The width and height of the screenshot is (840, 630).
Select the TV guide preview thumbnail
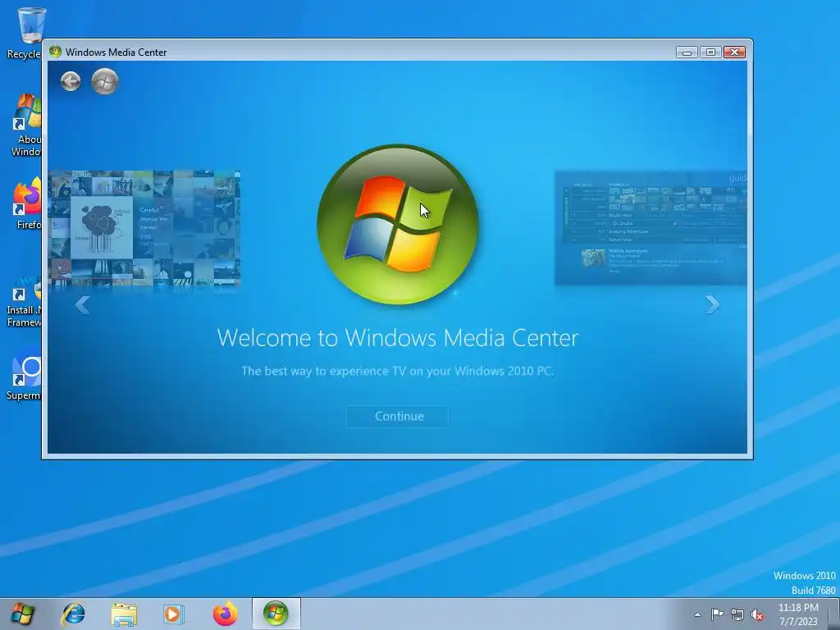[x=651, y=228]
